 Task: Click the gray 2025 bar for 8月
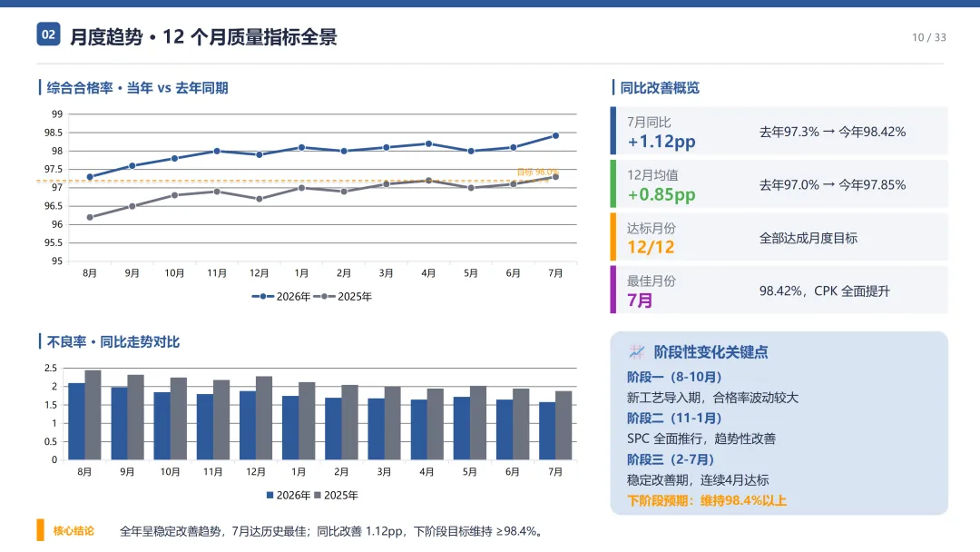tap(93, 415)
